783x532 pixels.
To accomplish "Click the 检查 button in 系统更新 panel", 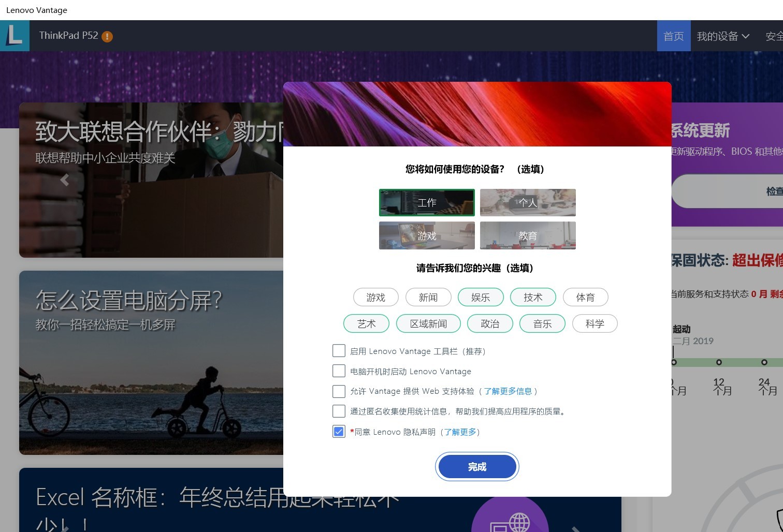I will pos(728,191).
